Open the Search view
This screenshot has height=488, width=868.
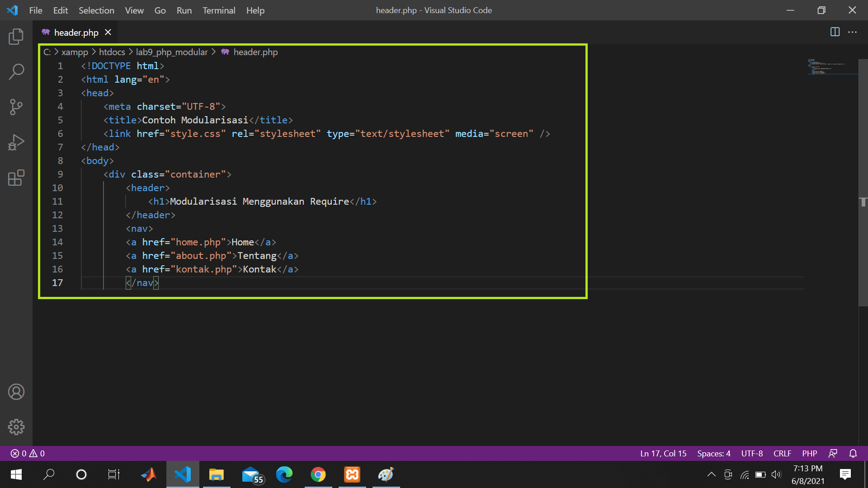click(x=16, y=71)
